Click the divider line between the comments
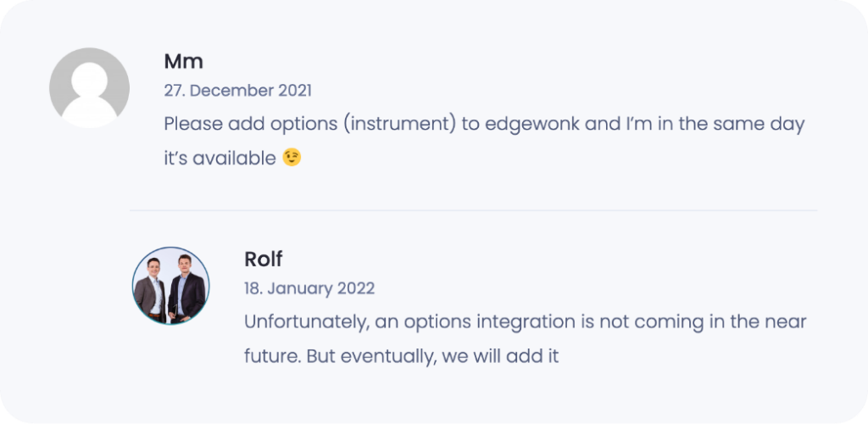Screen dimensions: 868x424 coord(473,210)
